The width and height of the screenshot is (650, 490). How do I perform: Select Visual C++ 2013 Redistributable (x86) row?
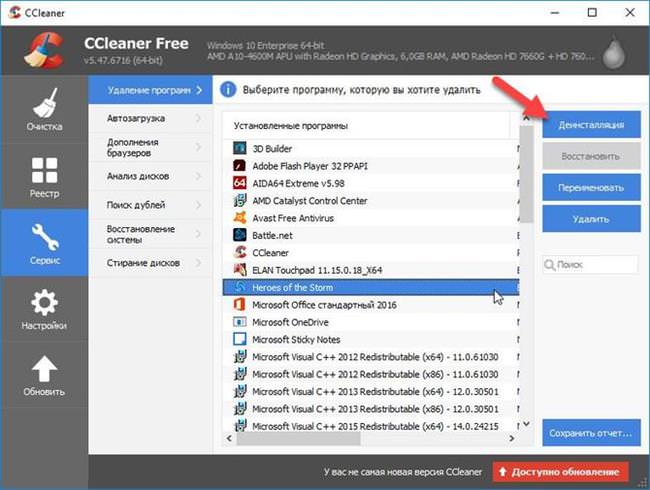point(371,409)
